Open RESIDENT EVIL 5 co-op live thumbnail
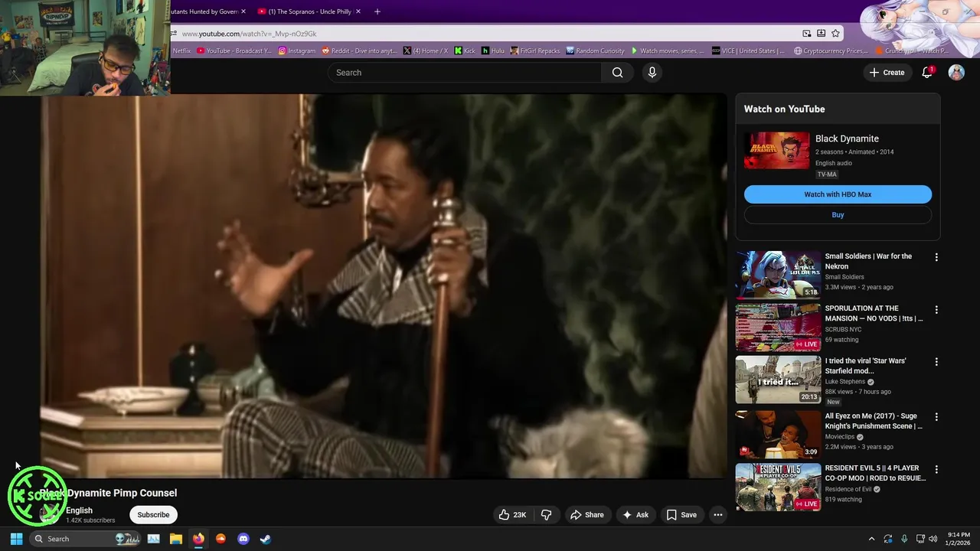Image resolution: width=980 pixels, height=551 pixels. 778,487
